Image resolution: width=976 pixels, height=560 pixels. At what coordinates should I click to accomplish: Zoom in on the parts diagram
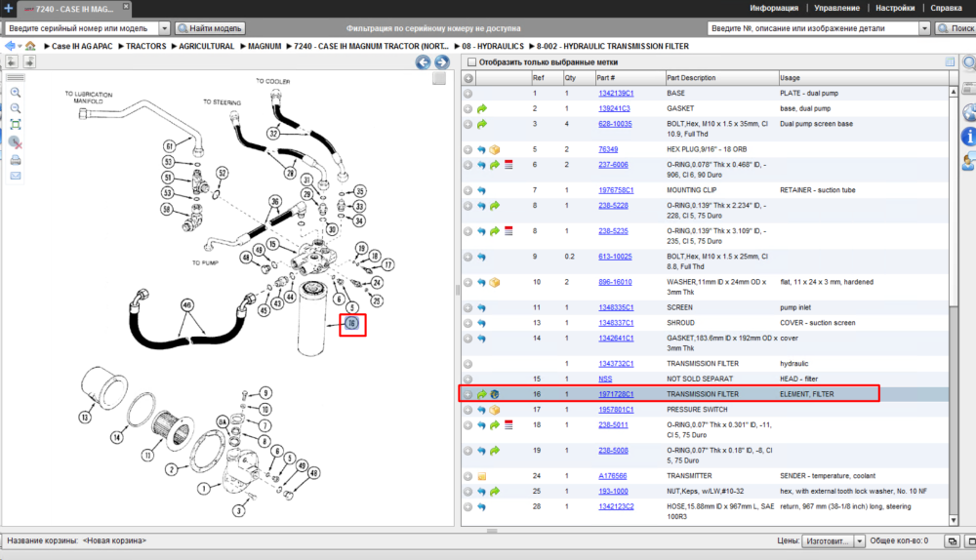16,93
